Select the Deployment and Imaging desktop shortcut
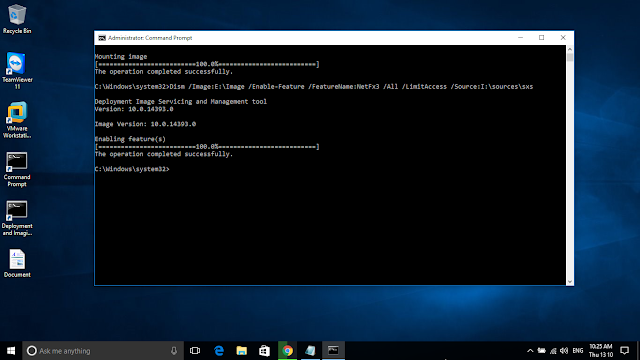640x360 pixels. [x=17, y=218]
